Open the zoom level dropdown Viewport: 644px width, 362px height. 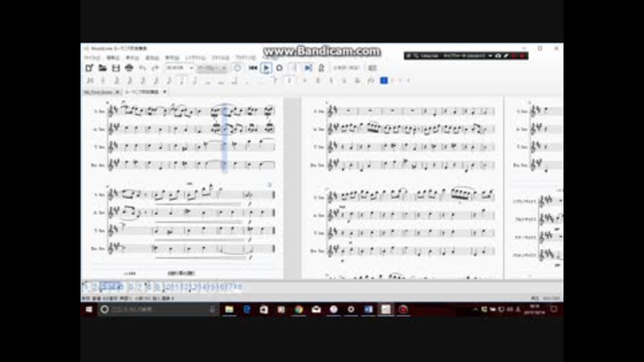pyautogui.click(x=180, y=68)
